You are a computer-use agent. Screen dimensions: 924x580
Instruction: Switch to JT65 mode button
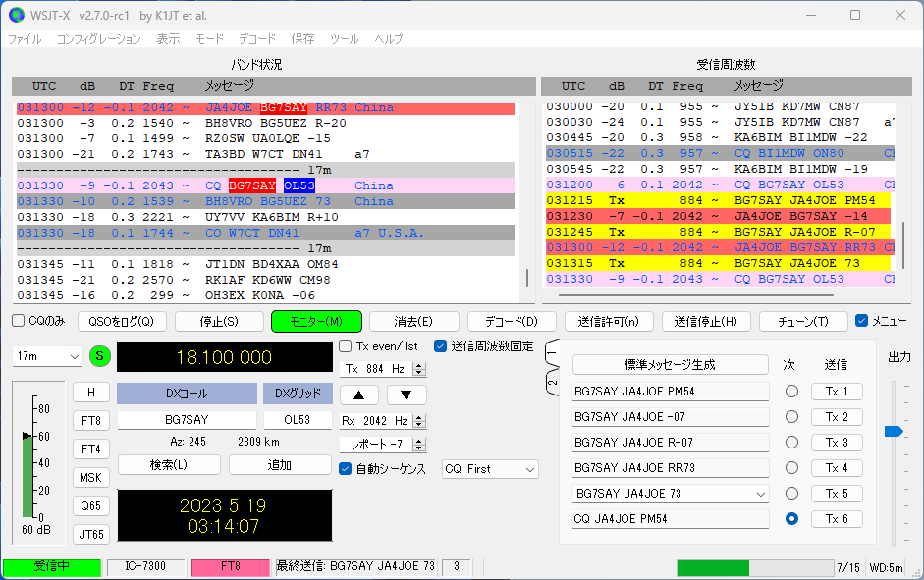pyautogui.click(x=91, y=535)
